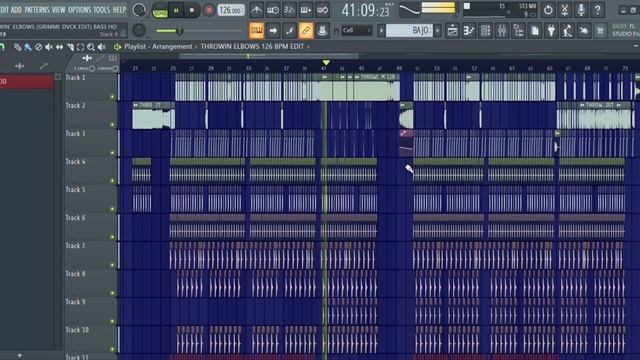Toggle the 3-2-1 countdown before recording
Viewport: 640px width, 360px height.
[x=289, y=10]
